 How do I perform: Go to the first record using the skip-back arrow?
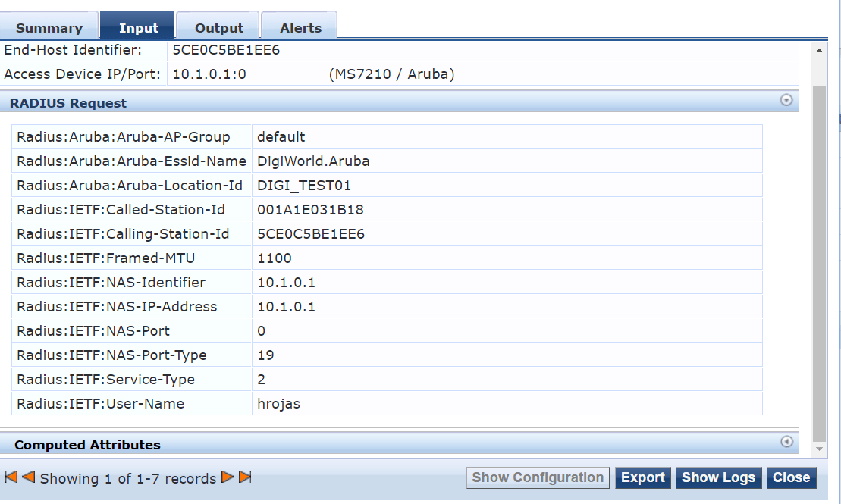click(x=10, y=477)
